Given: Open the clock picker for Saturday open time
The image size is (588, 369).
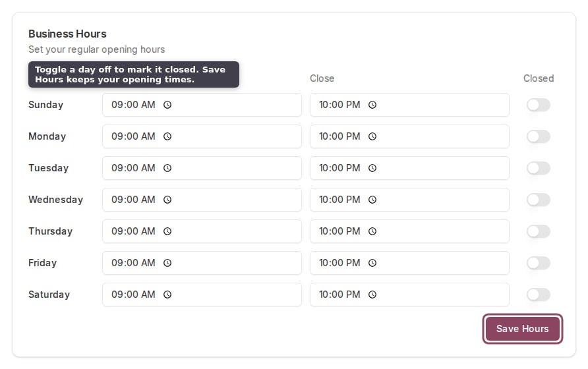Looking at the screenshot, I should point(167,295).
